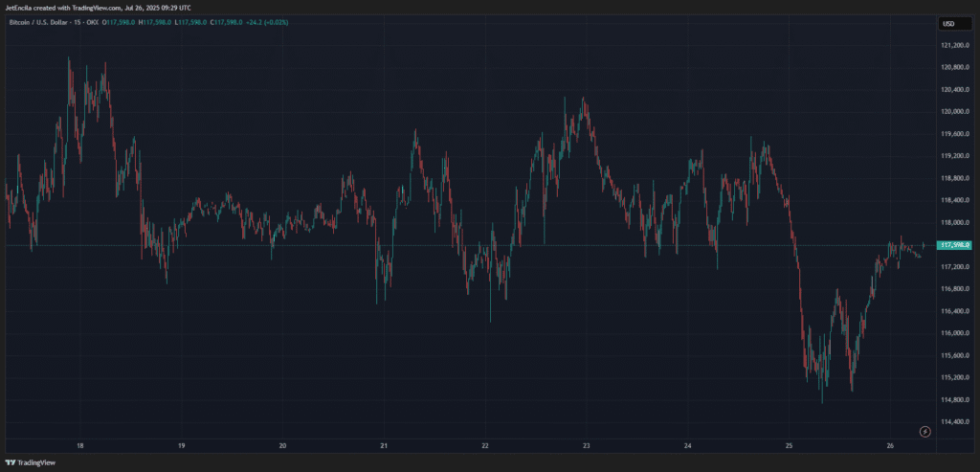Viewport: 980px width, 472px height.
Task: Select date 22 on the time axis
Action: [x=485, y=446]
